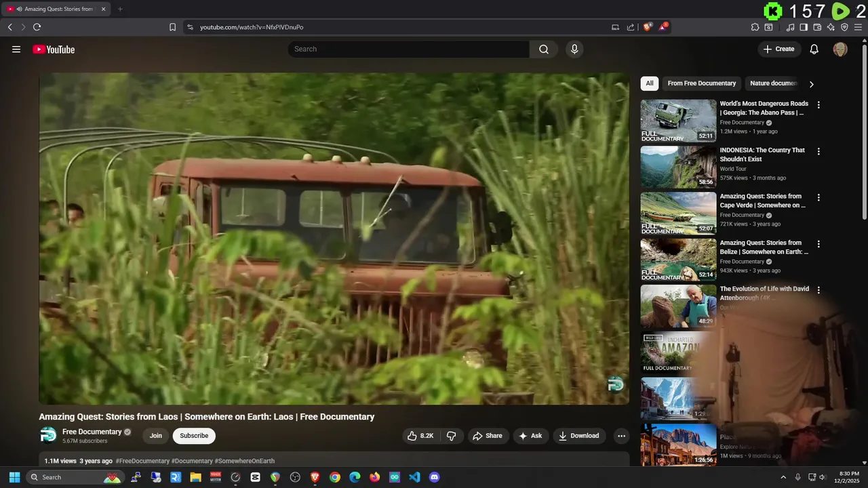Image resolution: width=868 pixels, height=488 pixels.
Task: Open options for David Attenborough video
Action: point(818,290)
